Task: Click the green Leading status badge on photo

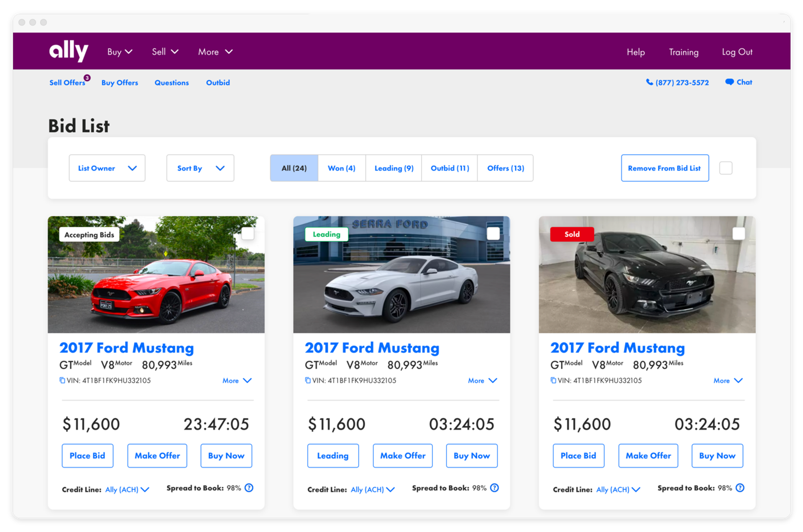Action: tap(327, 234)
